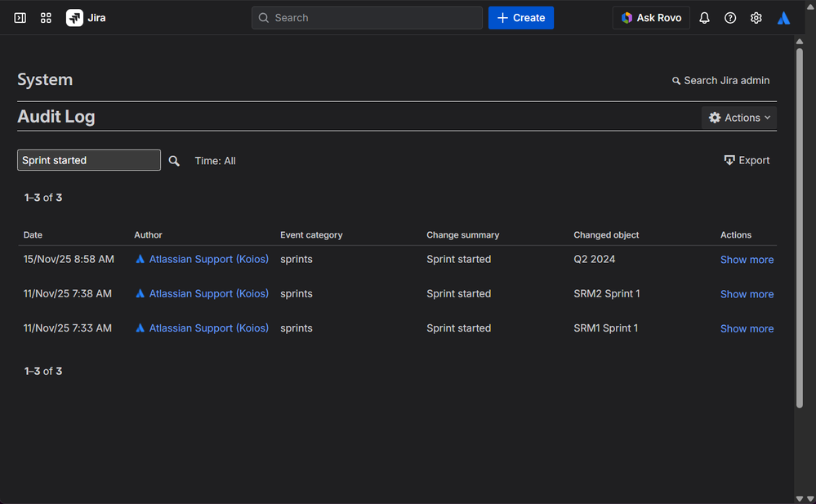Show more for SRM1 Sprint 1 entry

[747, 328]
